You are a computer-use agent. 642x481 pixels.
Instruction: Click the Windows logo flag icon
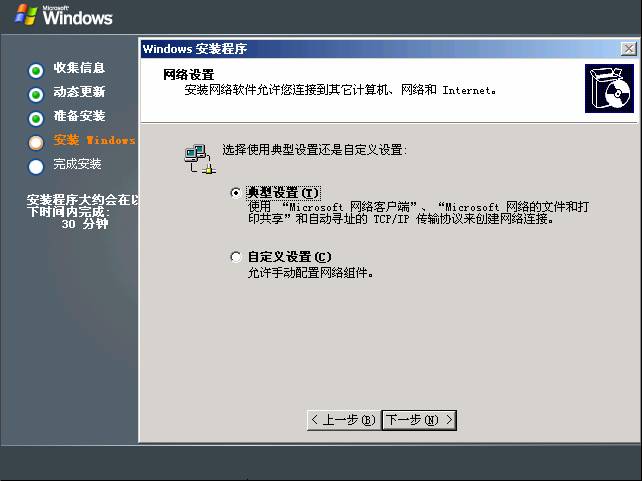(26, 14)
